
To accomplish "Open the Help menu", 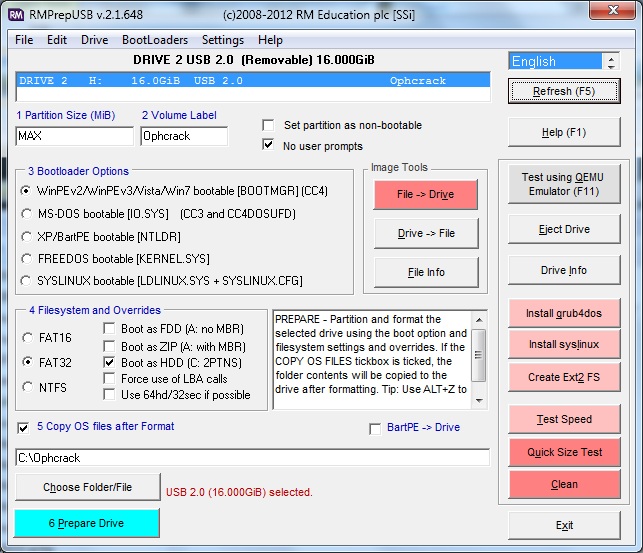I will tap(270, 40).
